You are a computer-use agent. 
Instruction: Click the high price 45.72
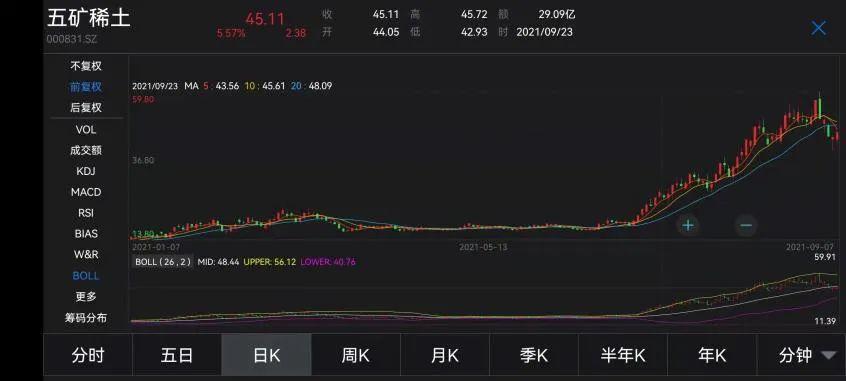474,15
